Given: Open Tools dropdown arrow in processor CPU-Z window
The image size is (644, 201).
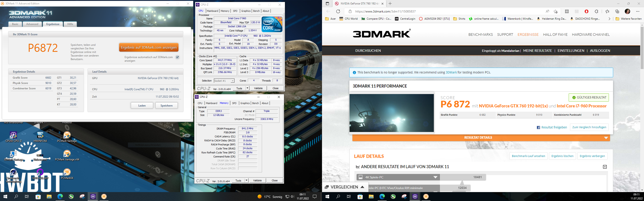Looking at the screenshot, I should pos(247,88).
